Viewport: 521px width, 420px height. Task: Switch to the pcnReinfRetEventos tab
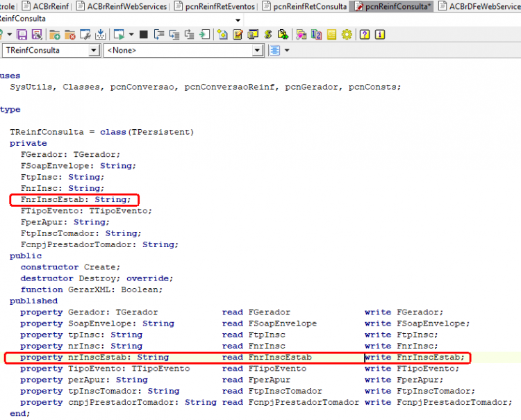[215, 6]
